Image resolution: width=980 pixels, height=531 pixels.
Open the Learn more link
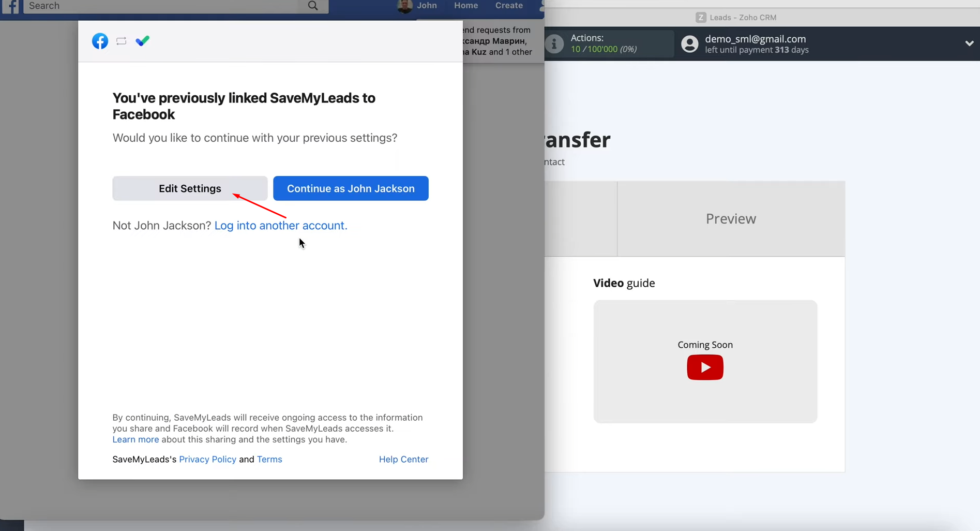point(135,439)
